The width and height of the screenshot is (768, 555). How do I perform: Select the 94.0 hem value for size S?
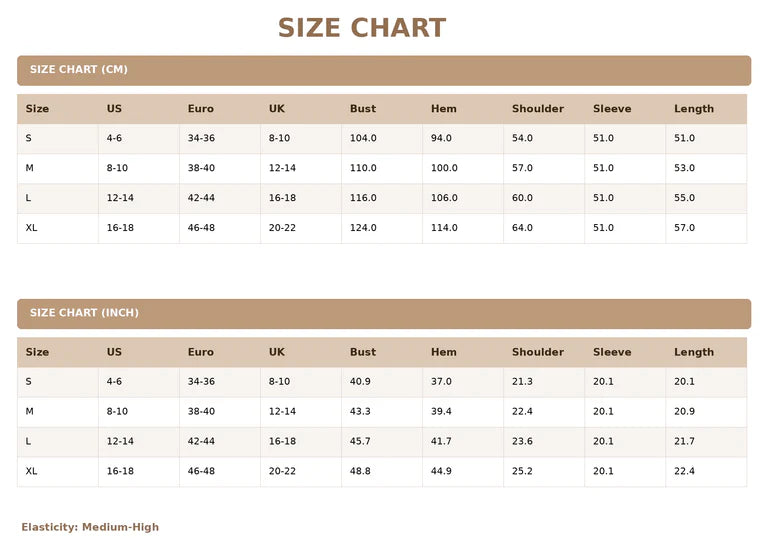coord(441,138)
